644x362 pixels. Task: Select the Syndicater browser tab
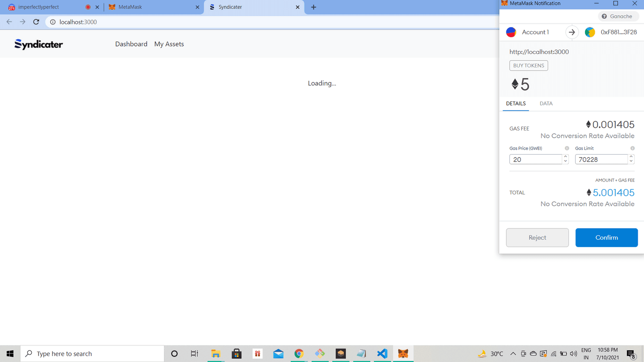pyautogui.click(x=254, y=7)
